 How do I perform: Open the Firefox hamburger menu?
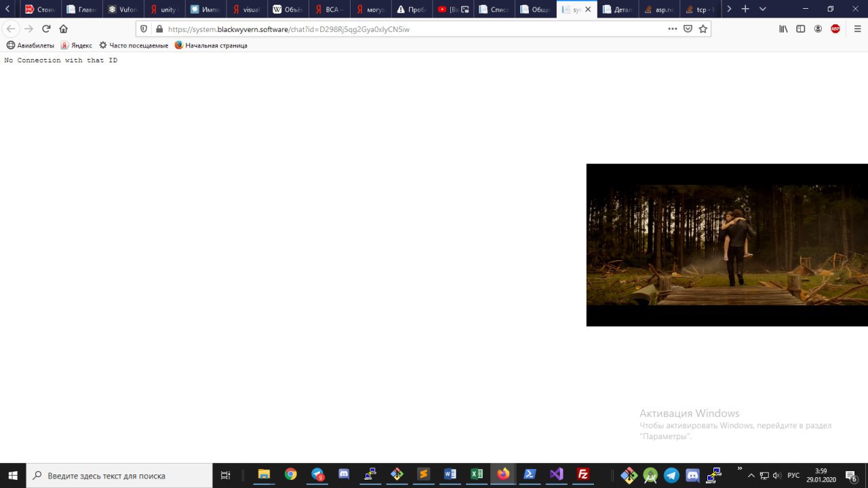pos(856,29)
